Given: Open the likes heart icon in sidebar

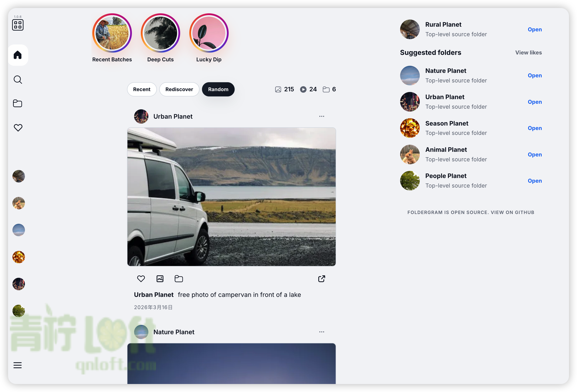Looking at the screenshot, I should pos(18,128).
